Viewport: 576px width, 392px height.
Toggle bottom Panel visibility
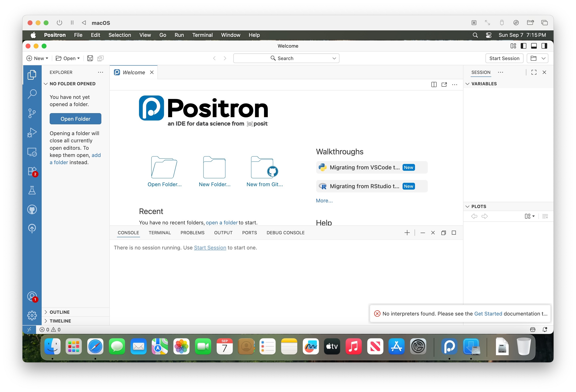[x=534, y=46]
